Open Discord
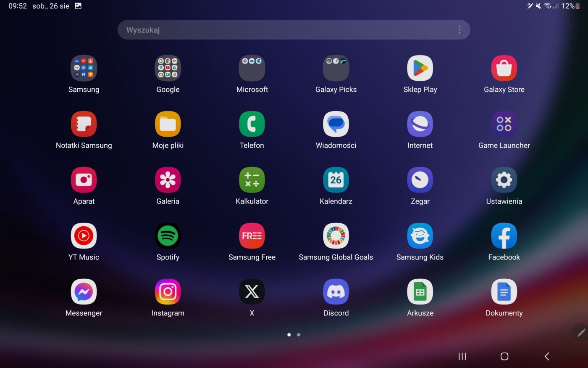The height and width of the screenshot is (368, 588). (x=336, y=292)
